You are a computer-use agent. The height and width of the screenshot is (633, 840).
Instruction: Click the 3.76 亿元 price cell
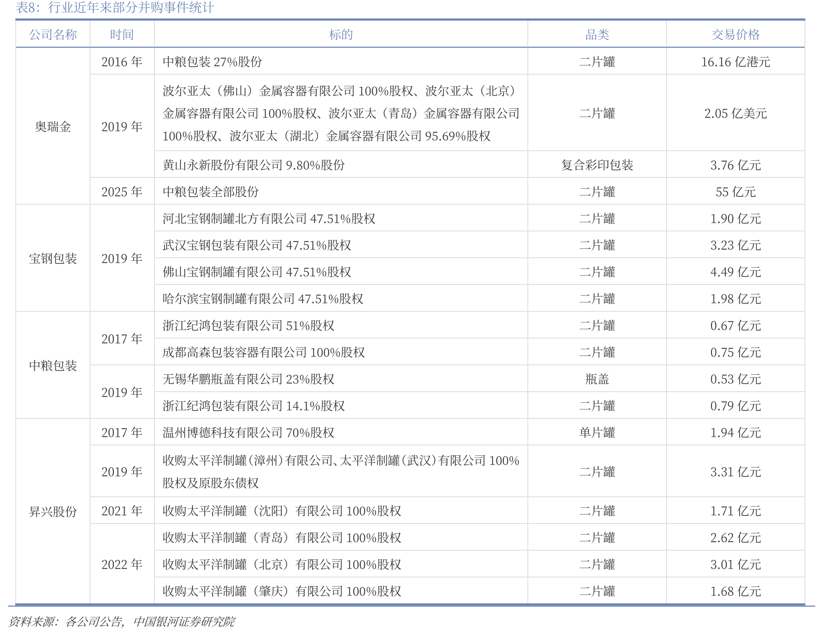pyautogui.click(x=736, y=165)
